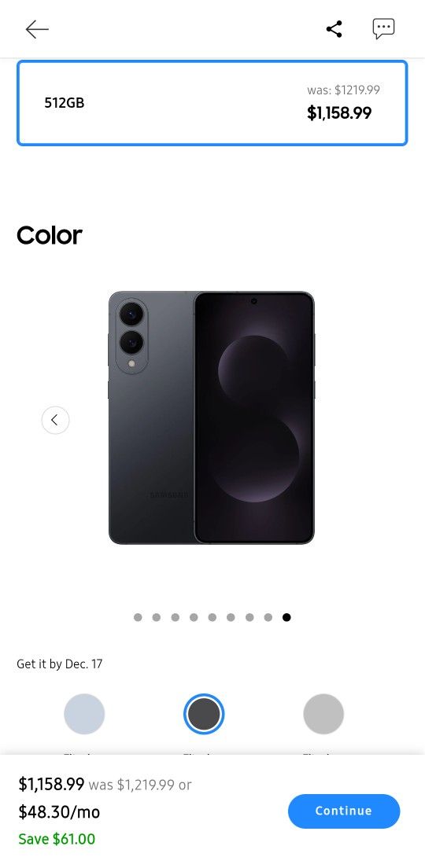Jump to sixth carousel dot
Screen dimensions: 425x868
(231, 617)
